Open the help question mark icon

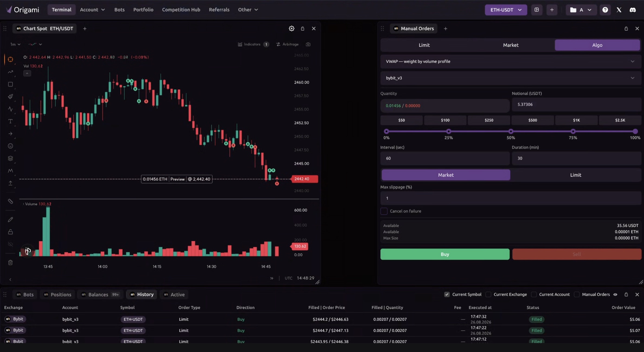click(605, 10)
